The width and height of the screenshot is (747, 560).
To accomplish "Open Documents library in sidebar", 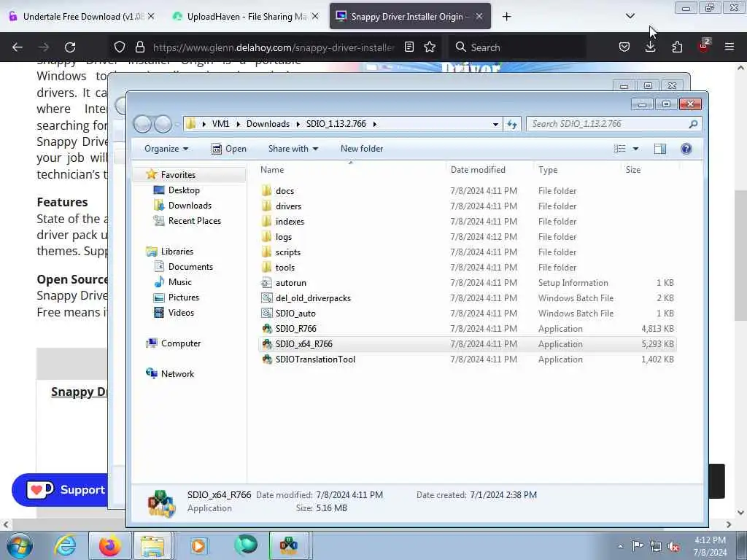I will point(190,267).
